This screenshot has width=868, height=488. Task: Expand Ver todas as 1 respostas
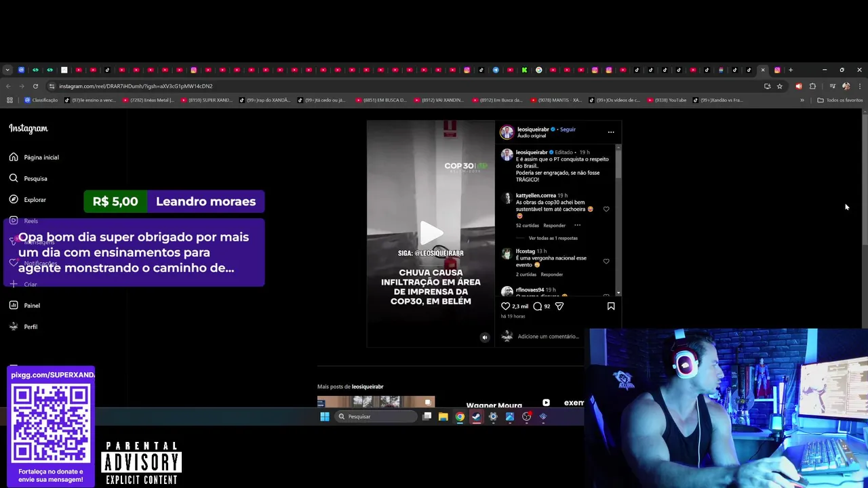point(553,239)
